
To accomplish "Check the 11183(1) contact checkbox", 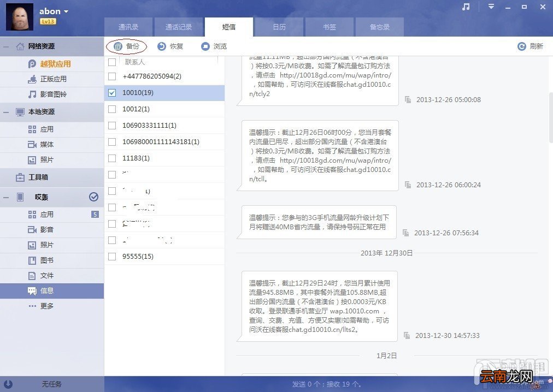I will pos(112,158).
